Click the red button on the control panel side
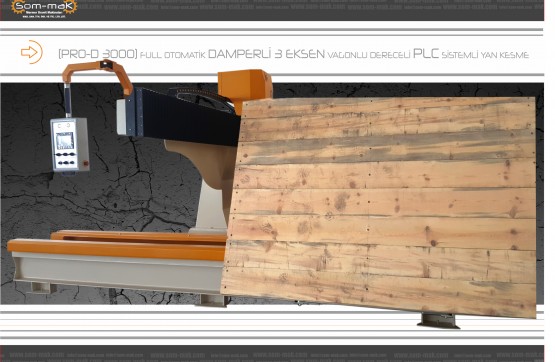 coord(85,163)
